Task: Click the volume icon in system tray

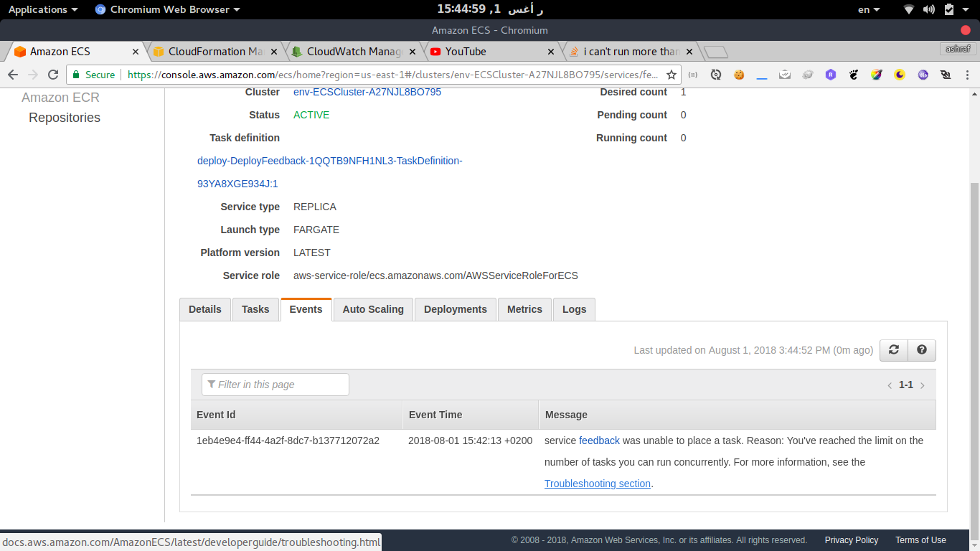Action: [x=929, y=9]
